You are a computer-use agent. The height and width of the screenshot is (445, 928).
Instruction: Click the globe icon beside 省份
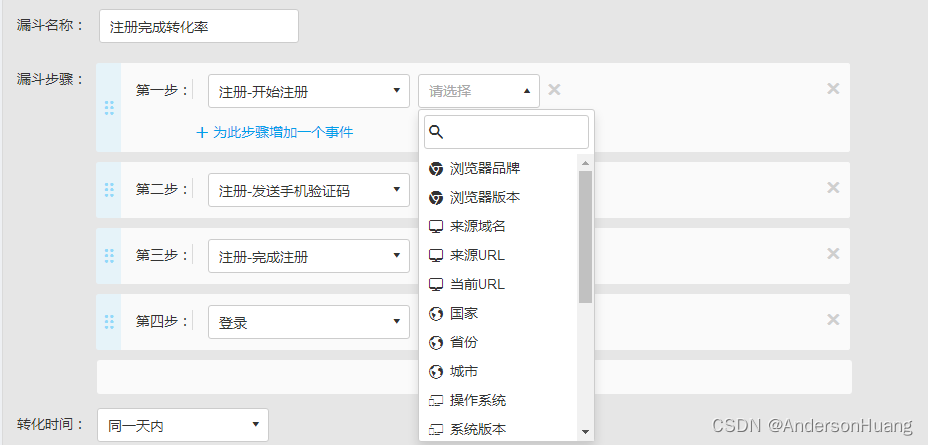[x=436, y=343]
